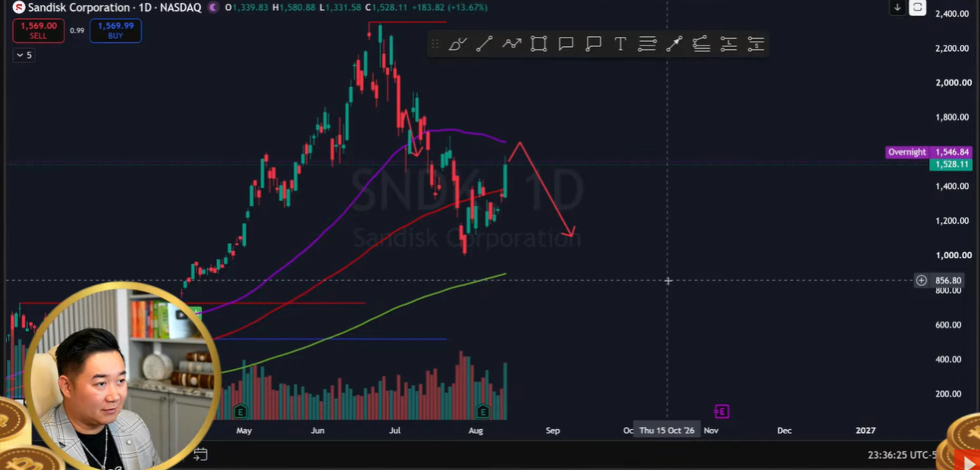The image size is (980, 470).
Task: Click the 2027 label on time axis
Action: [x=865, y=431]
